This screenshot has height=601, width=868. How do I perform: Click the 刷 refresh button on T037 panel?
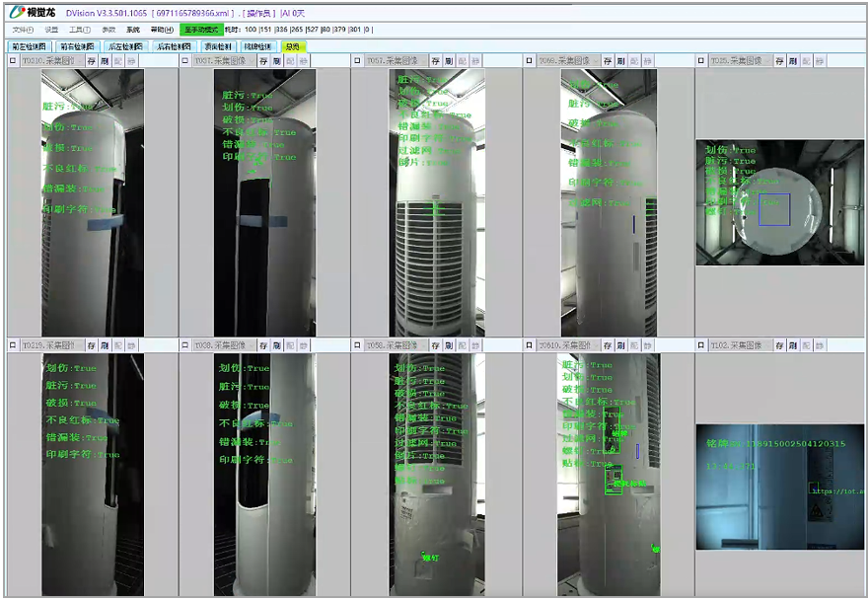tap(276, 61)
